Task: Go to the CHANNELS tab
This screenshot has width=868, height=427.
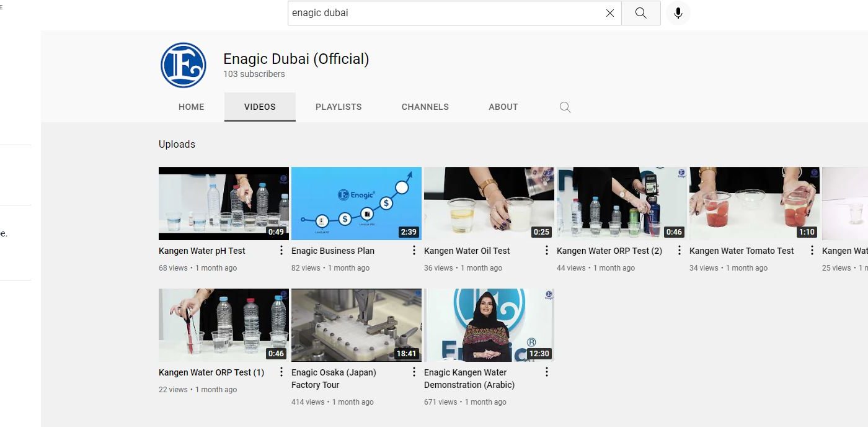Action: pyautogui.click(x=425, y=107)
